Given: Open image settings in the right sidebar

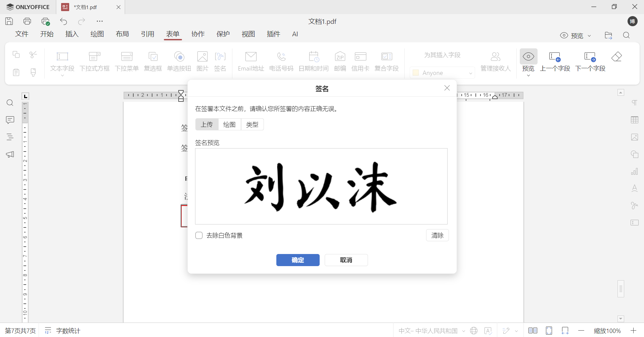Looking at the screenshot, I should [634, 137].
